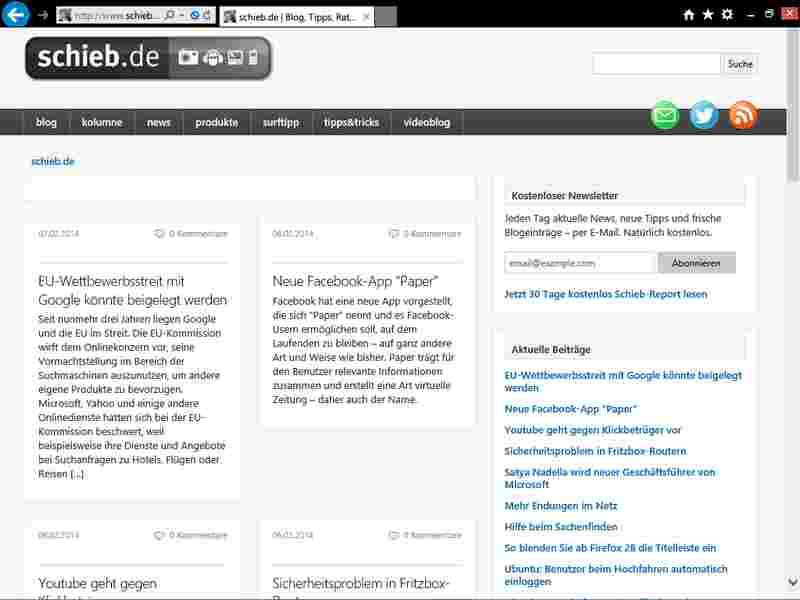Click the Aktuelle Beiträge heading

pyautogui.click(x=551, y=350)
